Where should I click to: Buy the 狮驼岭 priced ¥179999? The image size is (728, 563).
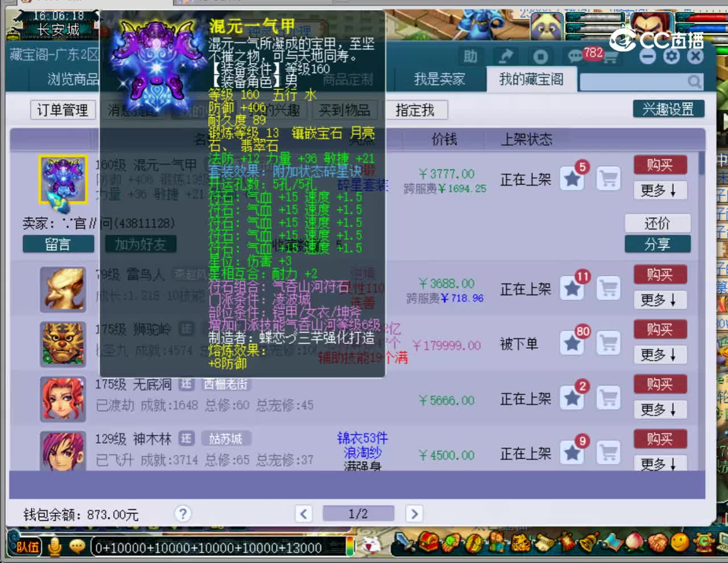point(660,329)
